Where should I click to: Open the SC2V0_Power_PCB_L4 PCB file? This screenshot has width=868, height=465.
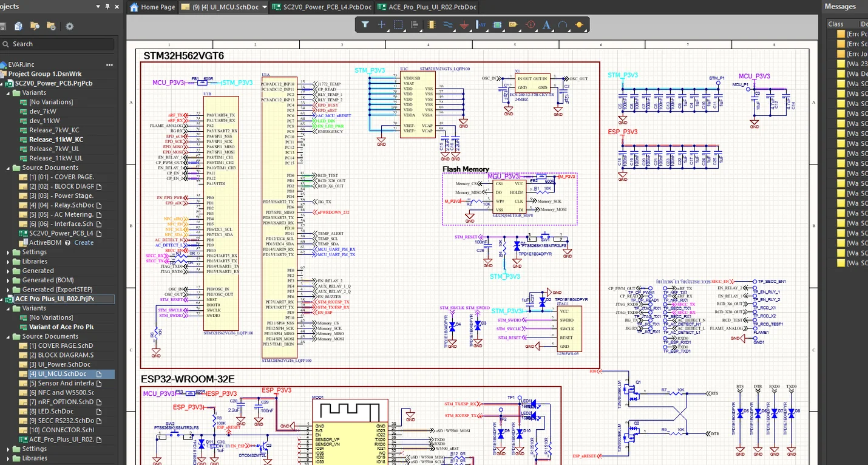[x=61, y=233]
